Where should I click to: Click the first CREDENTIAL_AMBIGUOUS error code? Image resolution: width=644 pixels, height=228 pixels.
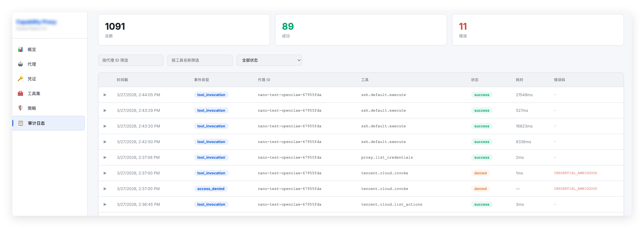(575, 173)
